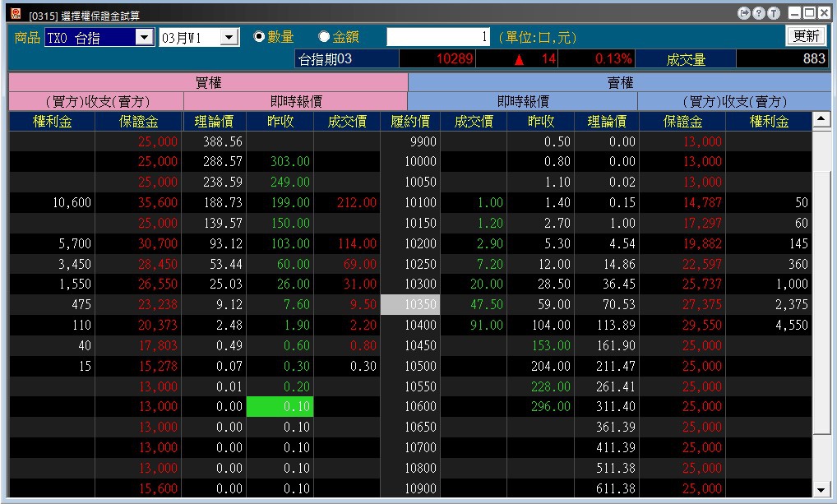Click put margin value 27,375
Screen dimensions: 837x504
click(702, 304)
